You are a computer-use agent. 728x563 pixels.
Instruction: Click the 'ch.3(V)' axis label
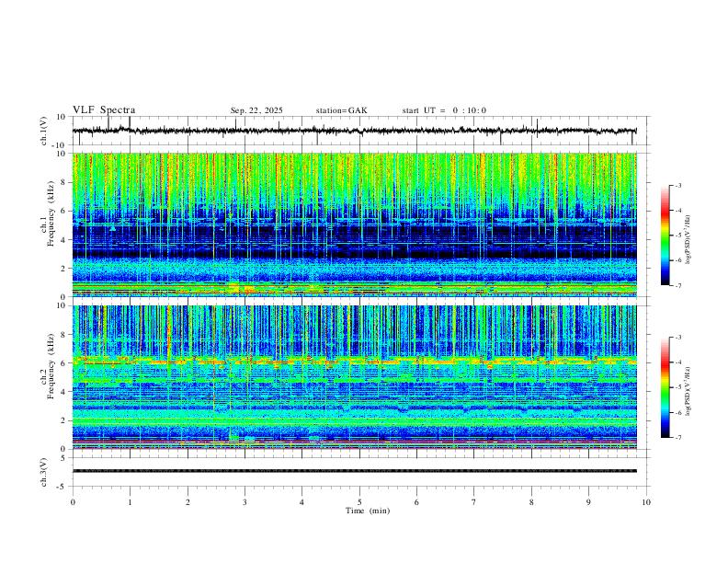[44, 473]
